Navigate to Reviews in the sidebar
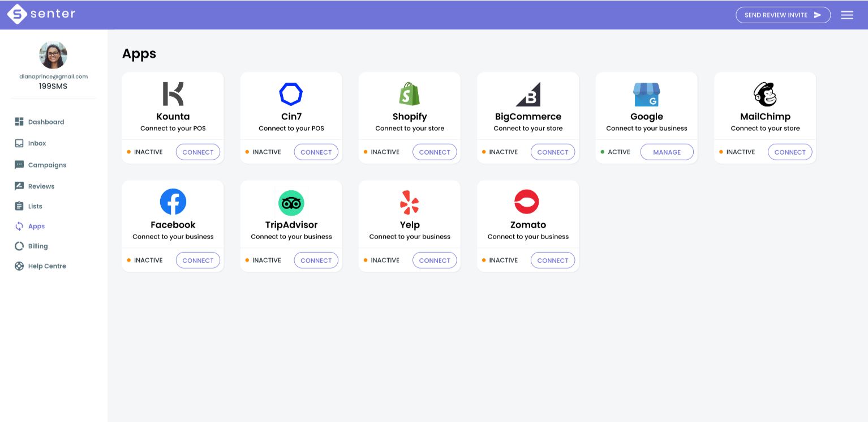The image size is (868, 422). click(41, 186)
